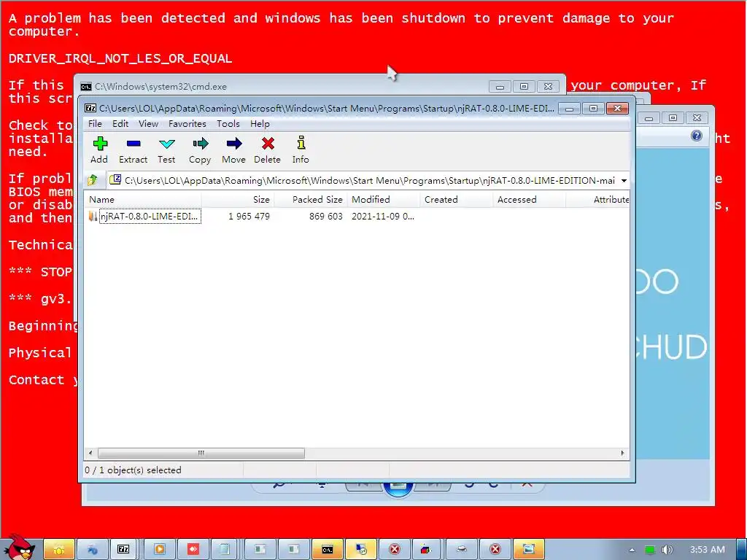Sort by Size column header
The image size is (747, 560).
coord(238,200)
